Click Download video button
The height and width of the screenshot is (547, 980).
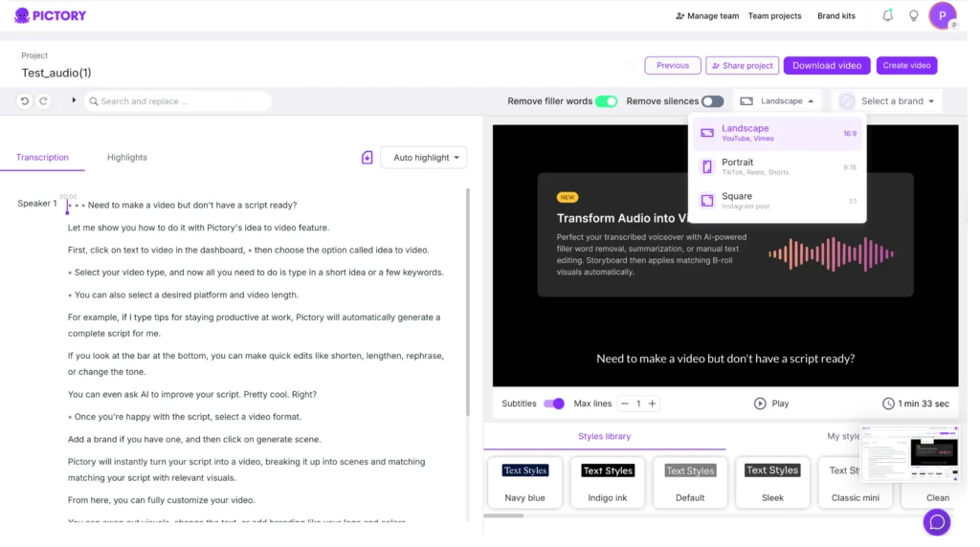click(827, 65)
